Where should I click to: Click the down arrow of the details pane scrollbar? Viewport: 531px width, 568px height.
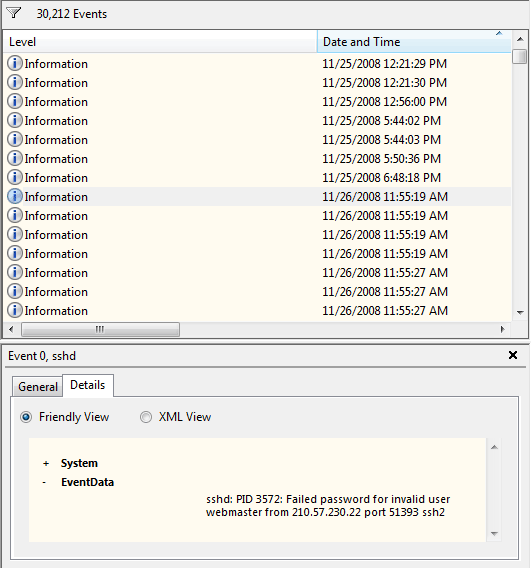(x=494, y=534)
